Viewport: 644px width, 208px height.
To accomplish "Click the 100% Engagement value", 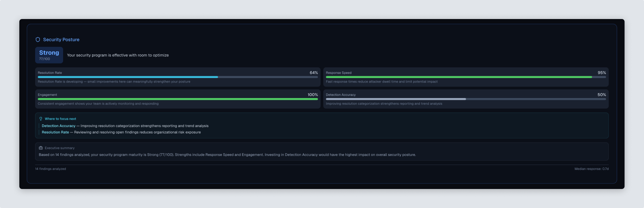I will 313,95.
